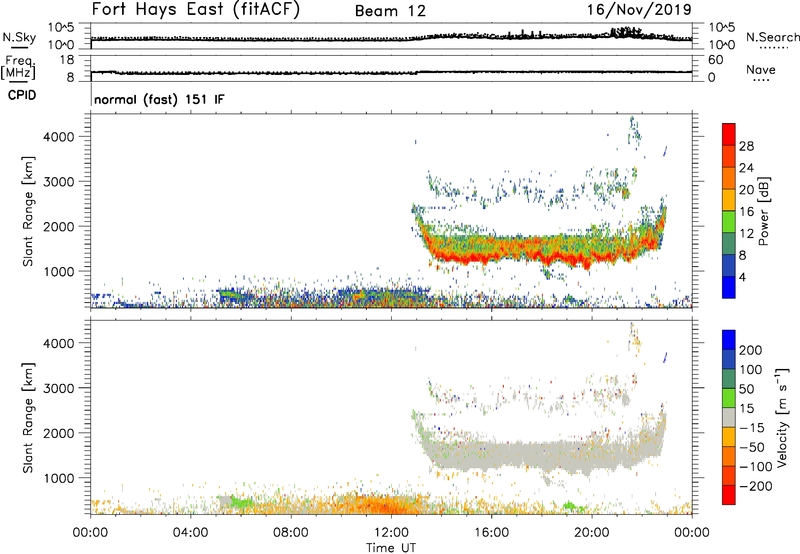The height and width of the screenshot is (554, 800).
Task: Select the 'normal (fast) 151 IF' text
Action: click(x=159, y=99)
